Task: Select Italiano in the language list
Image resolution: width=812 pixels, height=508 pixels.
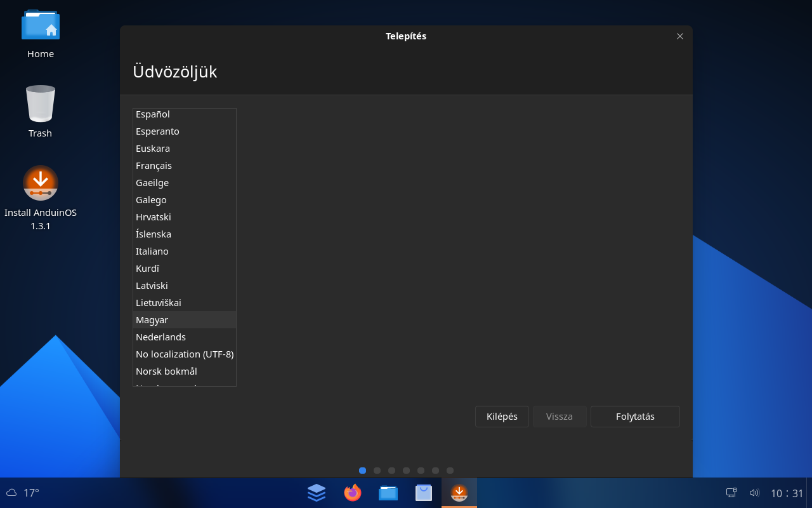Action: 185,251
